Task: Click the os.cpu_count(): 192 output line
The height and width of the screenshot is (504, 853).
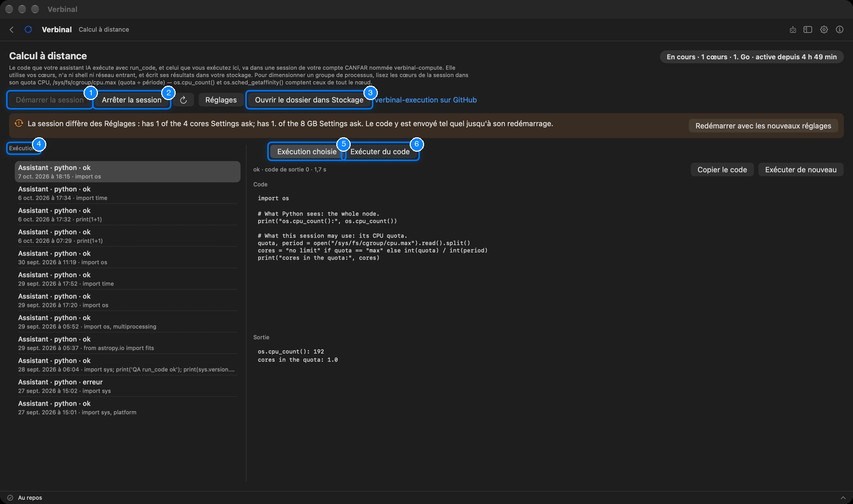Action: pos(291,352)
